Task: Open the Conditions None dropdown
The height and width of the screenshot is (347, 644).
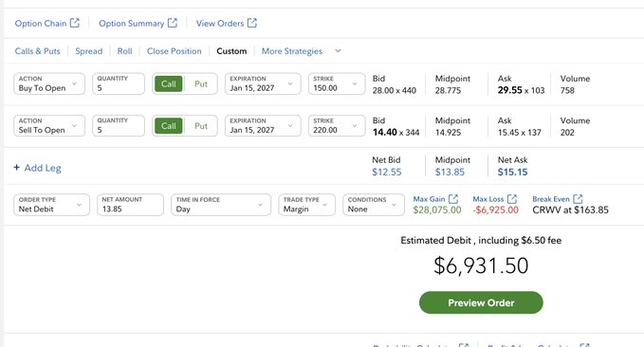Action: (374, 205)
